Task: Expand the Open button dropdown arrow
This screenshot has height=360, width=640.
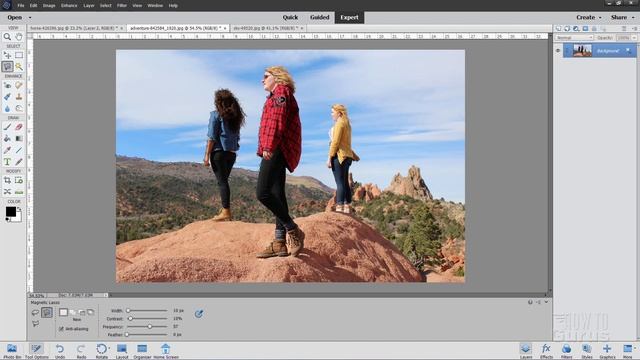Action: (30, 18)
